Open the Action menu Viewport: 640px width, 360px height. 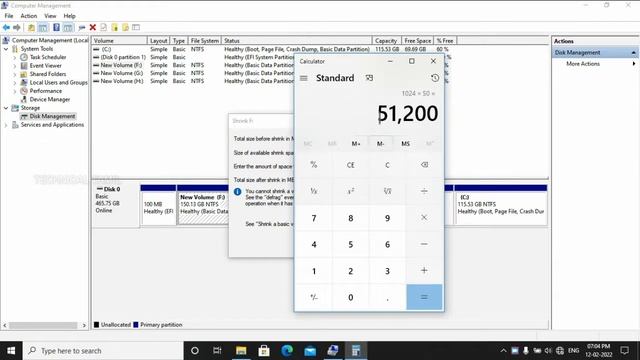[x=29, y=16]
